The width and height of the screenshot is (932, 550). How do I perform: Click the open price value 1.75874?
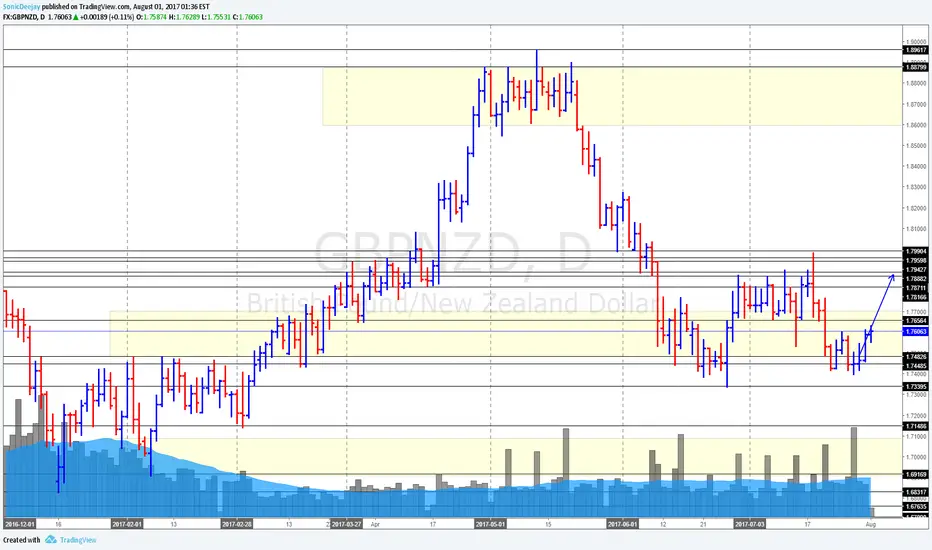[x=155, y=17]
